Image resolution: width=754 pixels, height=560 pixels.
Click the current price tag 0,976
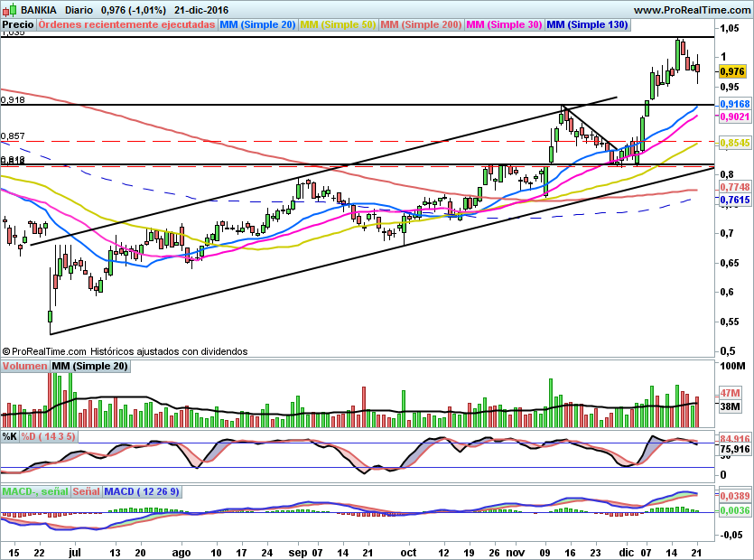(732, 70)
